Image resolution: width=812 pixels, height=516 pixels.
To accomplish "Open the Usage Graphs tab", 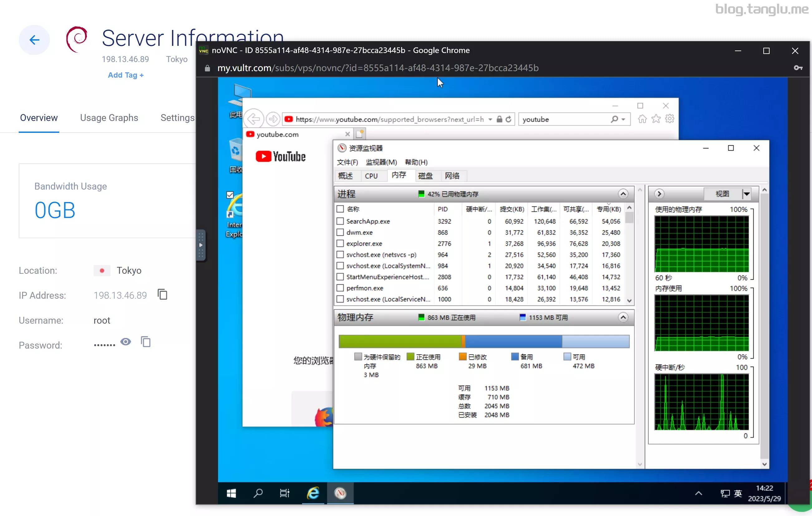I will coord(109,118).
